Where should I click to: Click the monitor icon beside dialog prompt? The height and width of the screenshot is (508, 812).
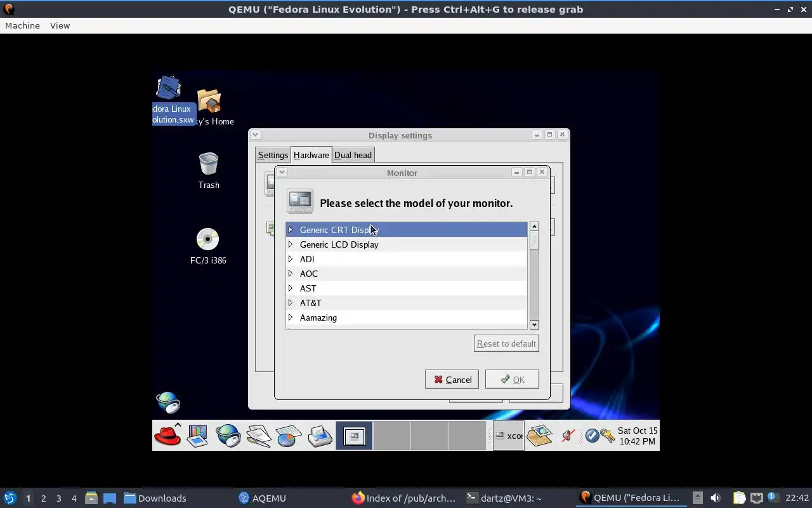click(x=300, y=201)
